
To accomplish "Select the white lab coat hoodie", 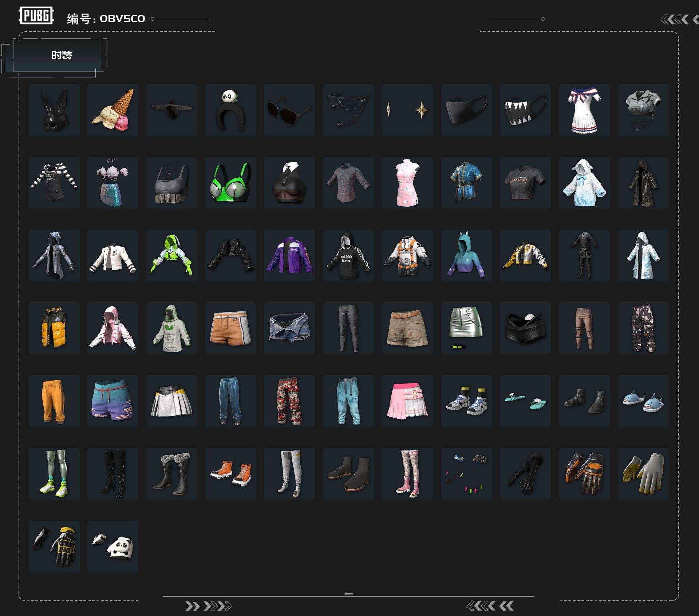I will click(x=643, y=255).
